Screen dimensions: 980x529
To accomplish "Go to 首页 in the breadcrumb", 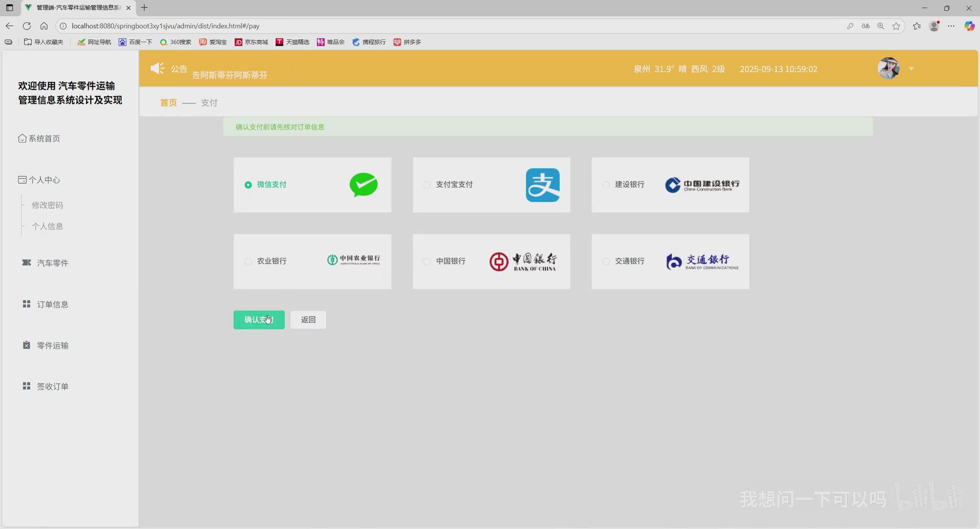I will (x=168, y=103).
